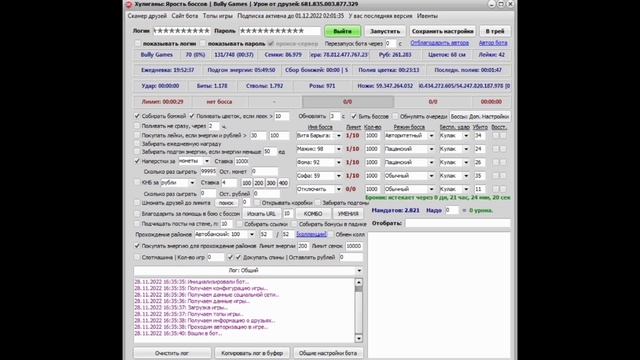Click the green Выйти button

[x=342, y=31]
